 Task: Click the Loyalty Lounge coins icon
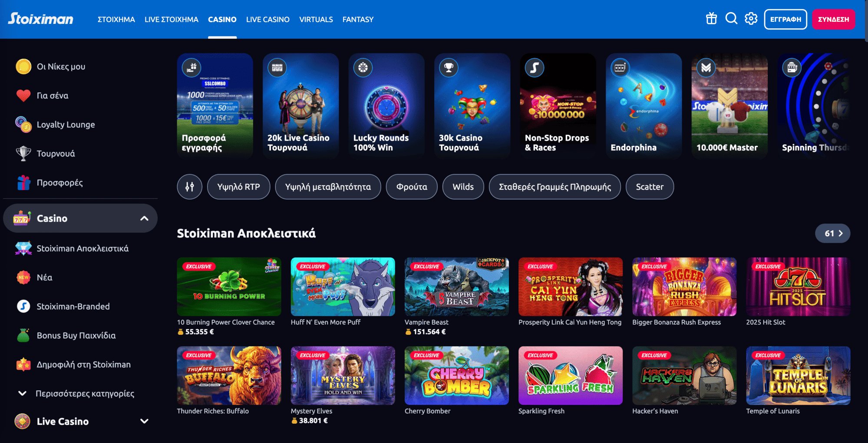[23, 125]
